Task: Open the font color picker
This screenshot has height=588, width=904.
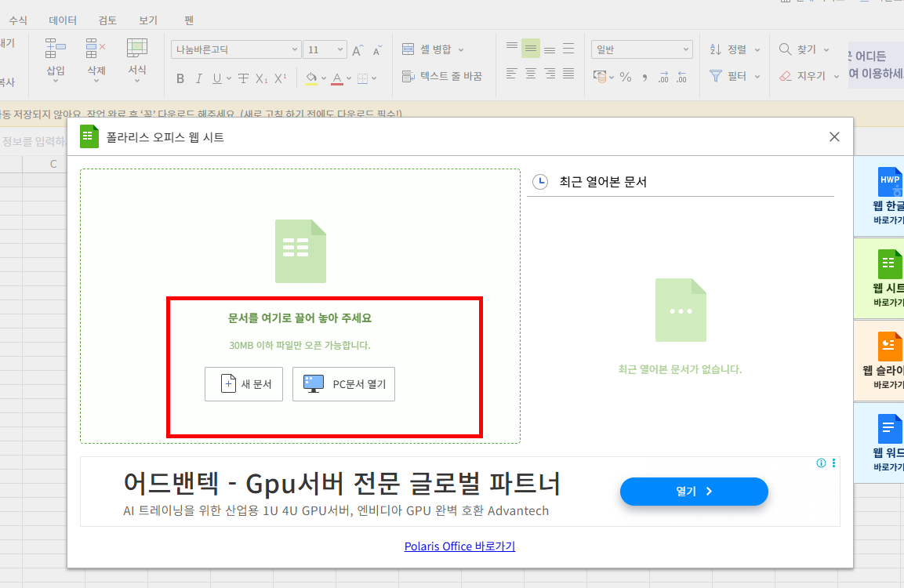Action: (336, 78)
